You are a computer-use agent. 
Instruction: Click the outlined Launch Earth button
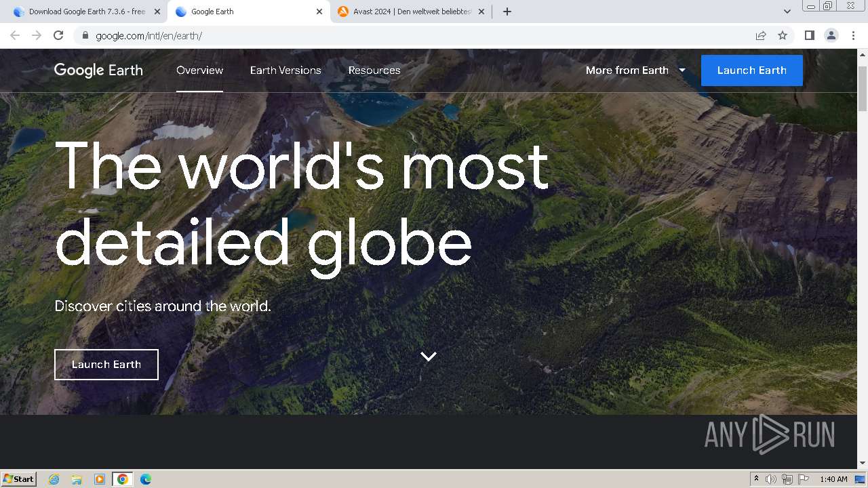tap(106, 365)
